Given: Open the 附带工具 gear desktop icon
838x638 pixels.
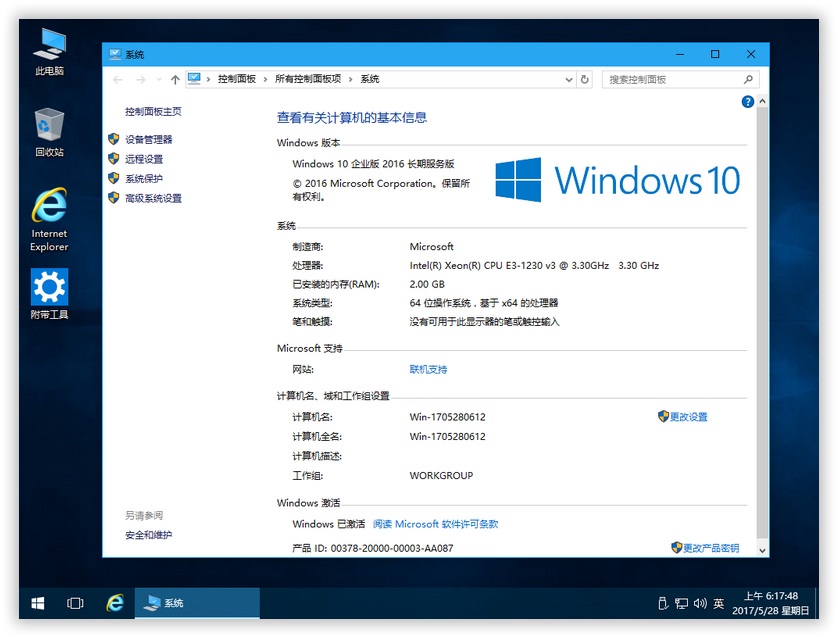Looking at the screenshot, I should pos(49,293).
